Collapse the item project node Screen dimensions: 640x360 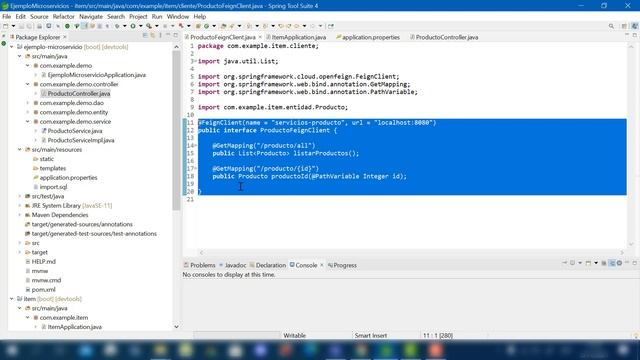click(12, 299)
